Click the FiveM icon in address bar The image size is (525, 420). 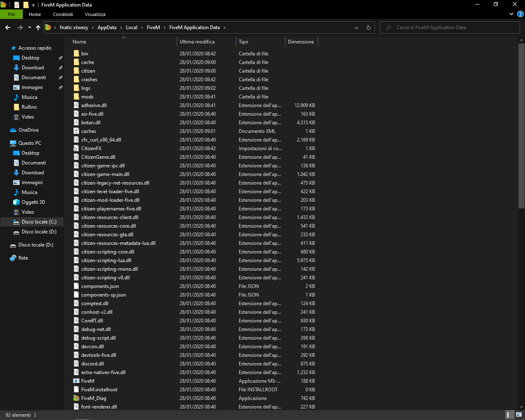point(48,27)
